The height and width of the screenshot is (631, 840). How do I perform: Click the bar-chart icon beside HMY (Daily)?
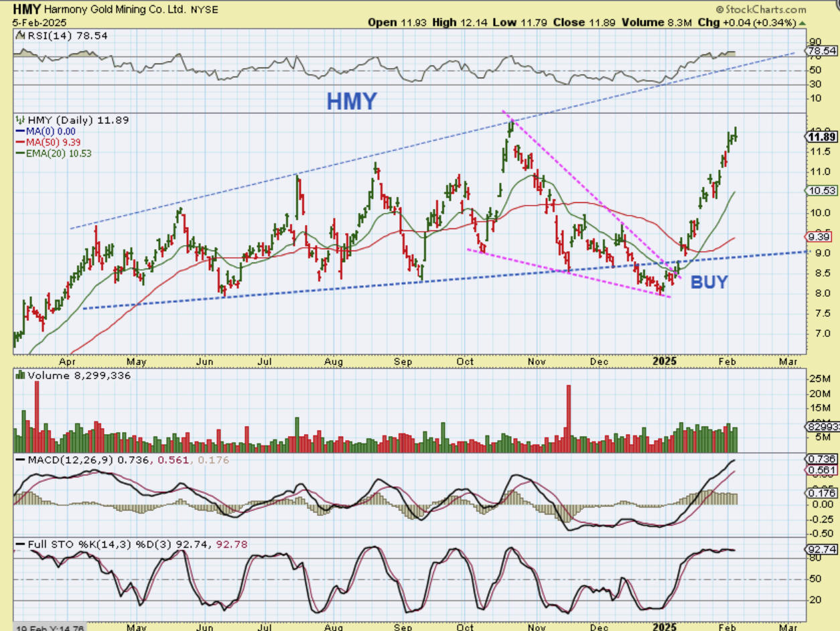(x=19, y=121)
